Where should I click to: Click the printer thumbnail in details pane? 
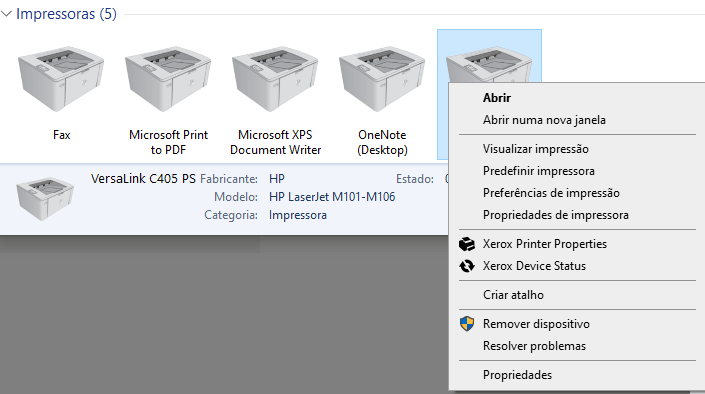(45, 198)
